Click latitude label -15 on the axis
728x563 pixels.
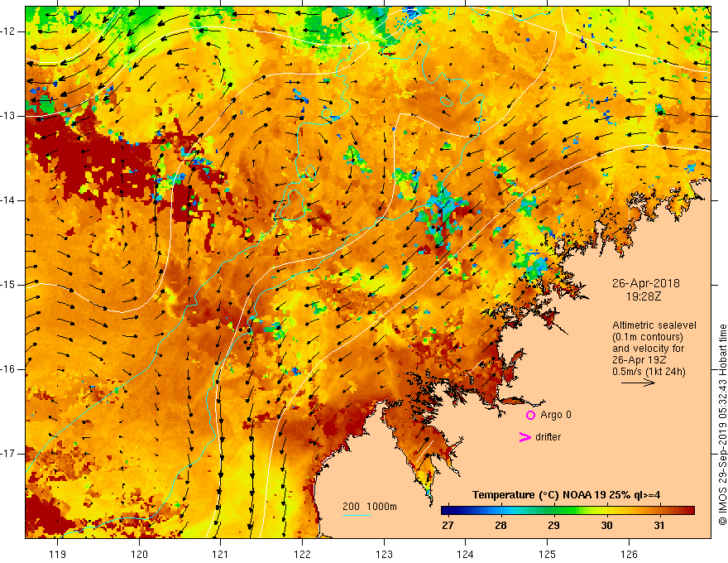9,285
